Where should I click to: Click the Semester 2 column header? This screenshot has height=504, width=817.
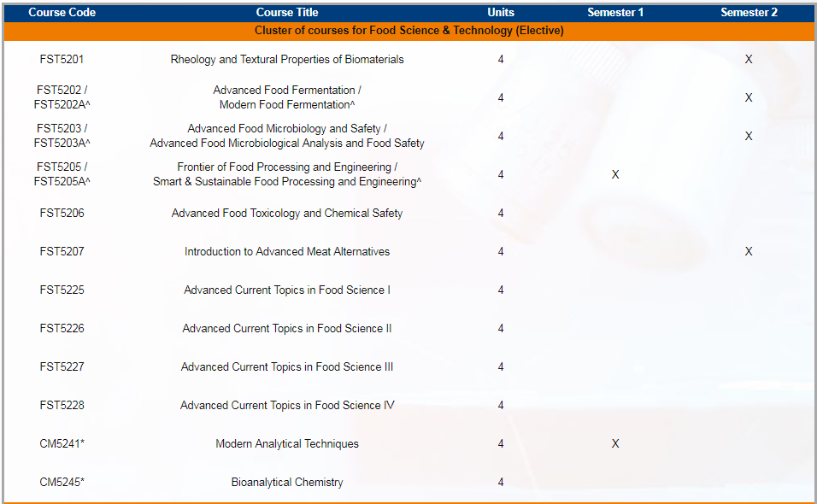[x=749, y=13]
